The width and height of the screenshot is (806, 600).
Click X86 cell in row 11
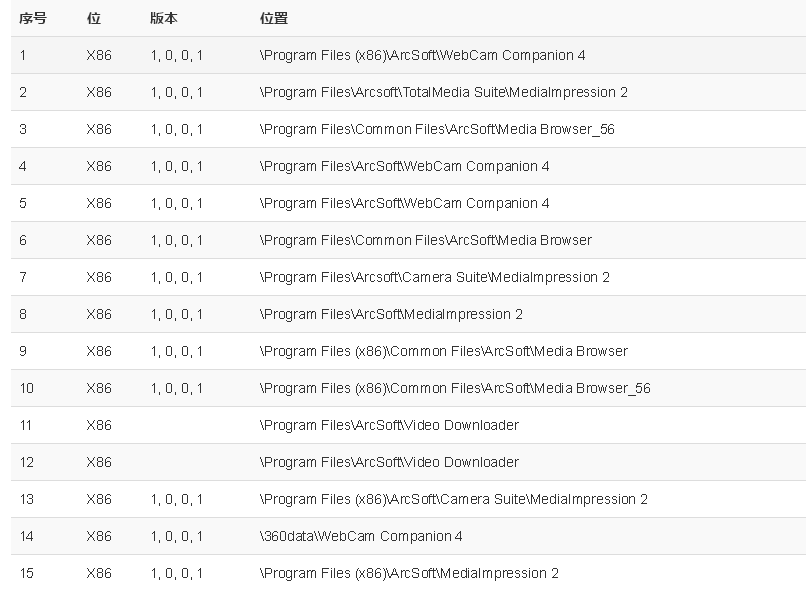(99, 425)
